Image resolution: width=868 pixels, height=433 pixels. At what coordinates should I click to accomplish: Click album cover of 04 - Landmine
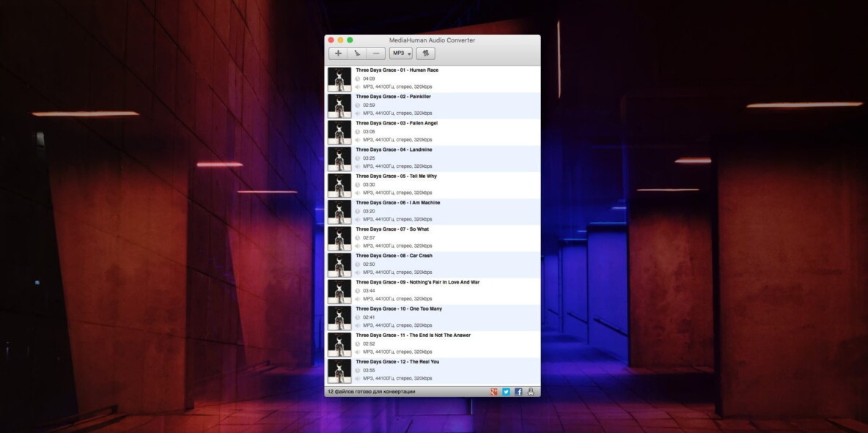coord(339,159)
